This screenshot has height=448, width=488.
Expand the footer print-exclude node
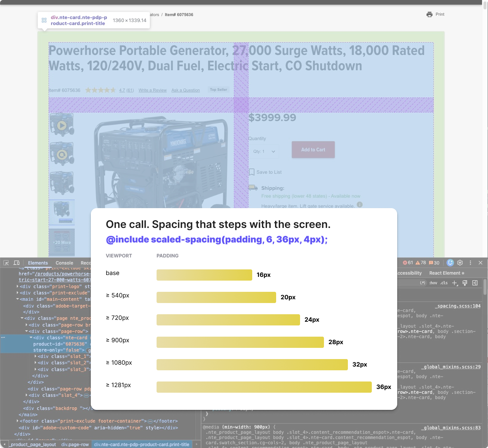tap(18, 421)
